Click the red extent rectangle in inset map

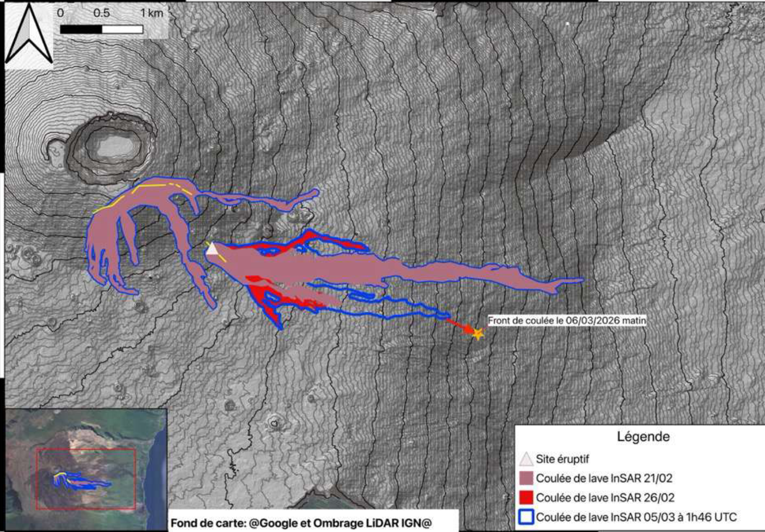point(86,449)
